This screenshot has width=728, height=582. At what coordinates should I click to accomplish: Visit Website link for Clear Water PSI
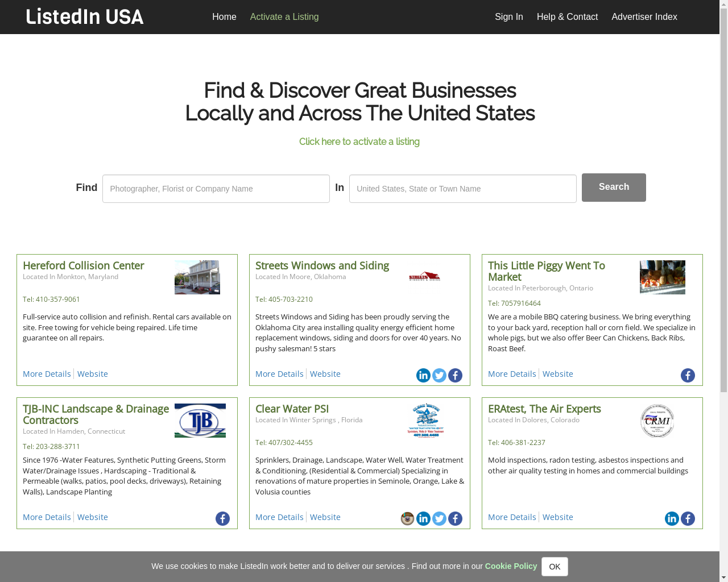(325, 517)
